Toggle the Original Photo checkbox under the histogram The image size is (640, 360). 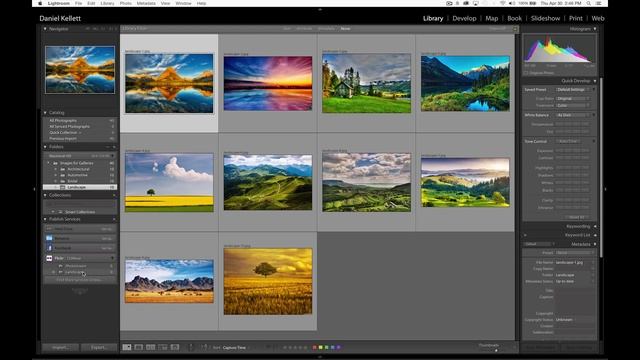click(526, 73)
